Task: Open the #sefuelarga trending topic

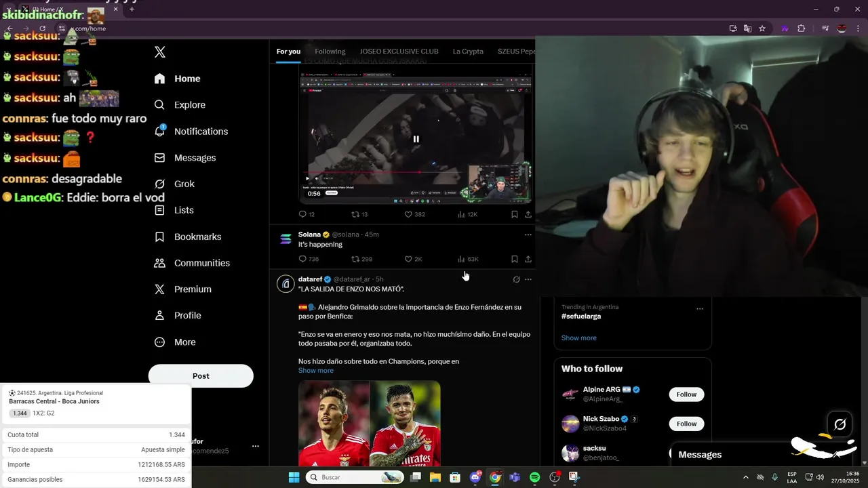Action: tap(581, 317)
